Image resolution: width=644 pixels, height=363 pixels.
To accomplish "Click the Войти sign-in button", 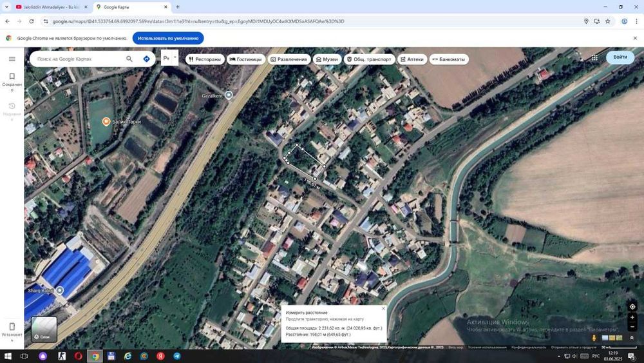I will [620, 57].
